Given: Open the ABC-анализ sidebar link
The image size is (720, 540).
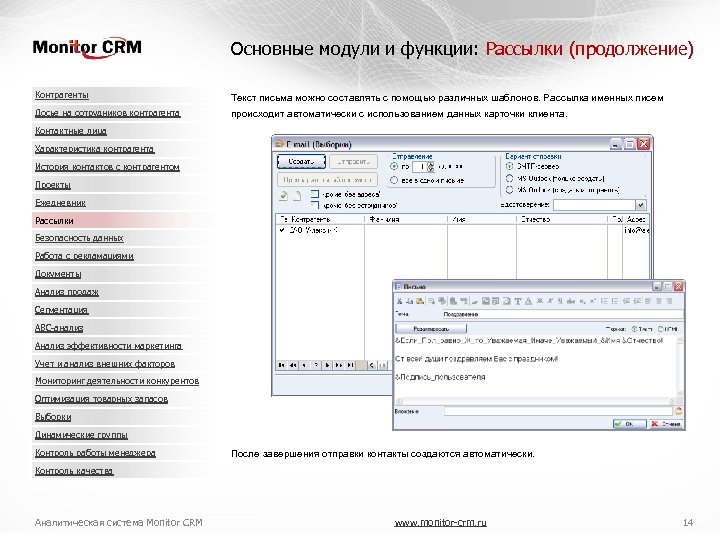Looking at the screenshot, I should click(x=59, y=328).
